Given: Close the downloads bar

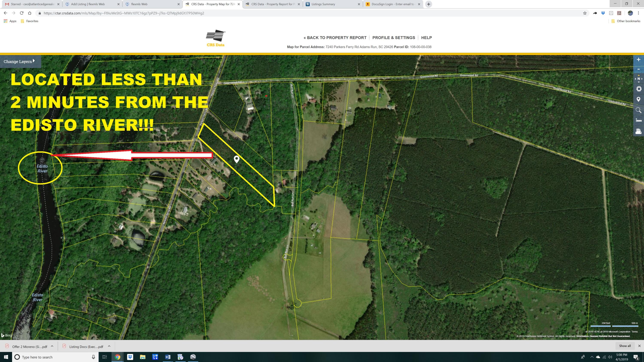Looking at the screenshot, I should tap(639, 346).
